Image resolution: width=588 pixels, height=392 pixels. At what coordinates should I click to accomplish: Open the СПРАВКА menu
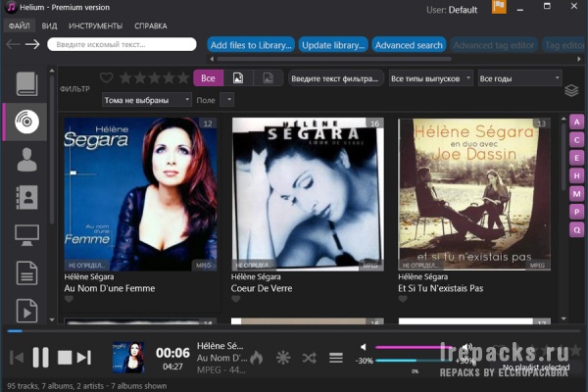click(x=151, y=25)
